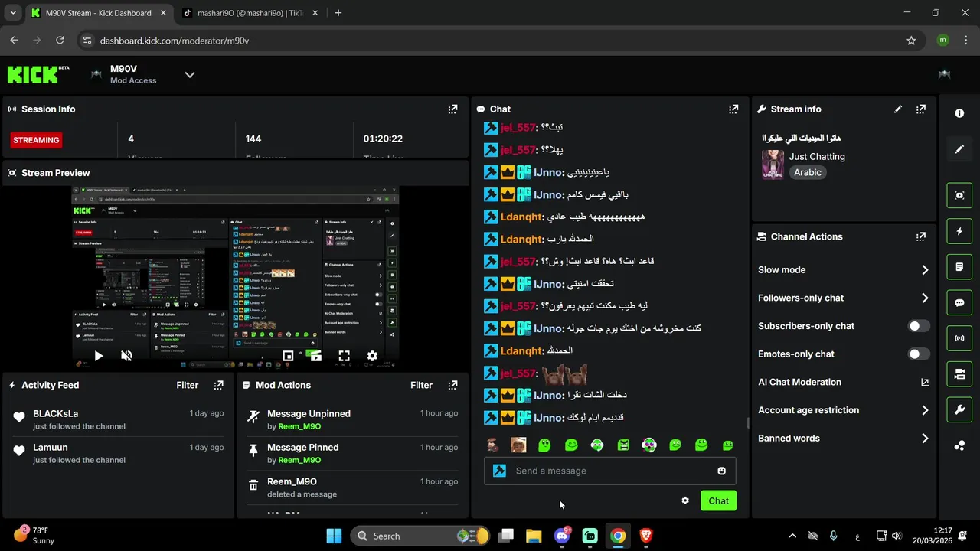Open chat settings gear next to Chat button
The image size is (980, 551).
[x=685, y=500]
